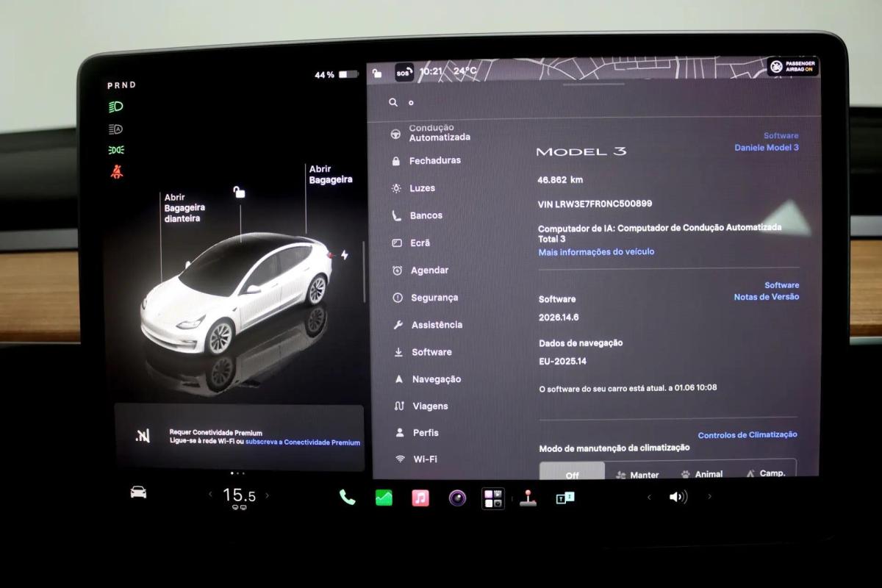882x588 pixels.
Task: Tap navigation data EU-2025.14
Action: tap(562, 362)
